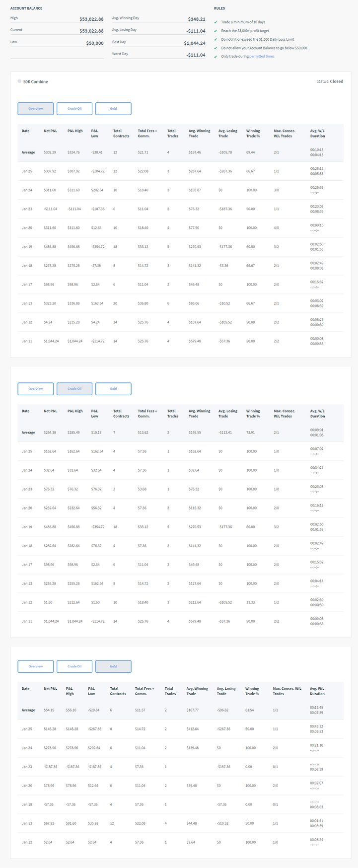
Task: Click the highlighted Gold tab in the third panel
Action: (113, 666)
